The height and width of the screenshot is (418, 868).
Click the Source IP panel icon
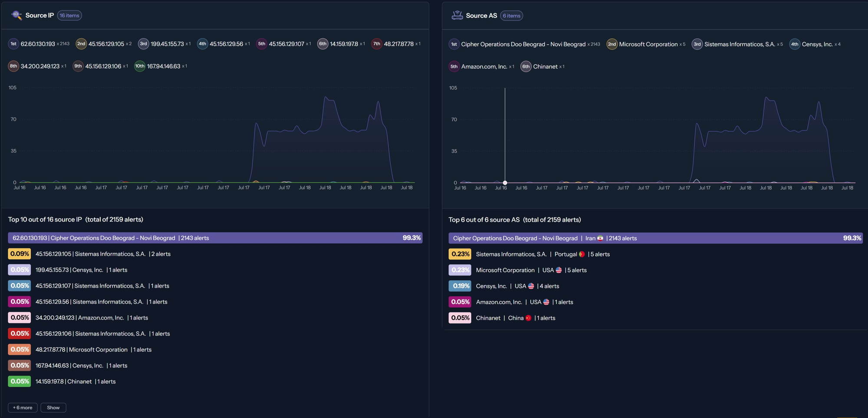pos(16,15)
